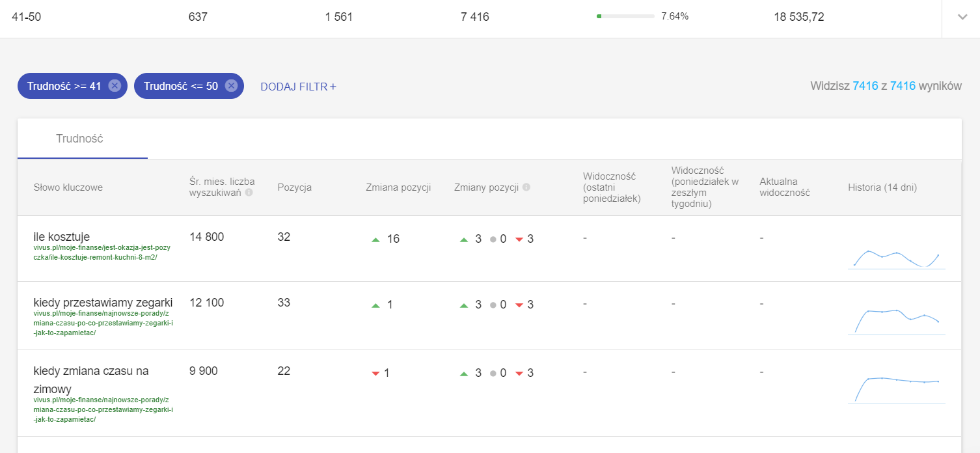Click the 'Aktualna widoczność' column header

pyautogui.click(x=785, y=187)
